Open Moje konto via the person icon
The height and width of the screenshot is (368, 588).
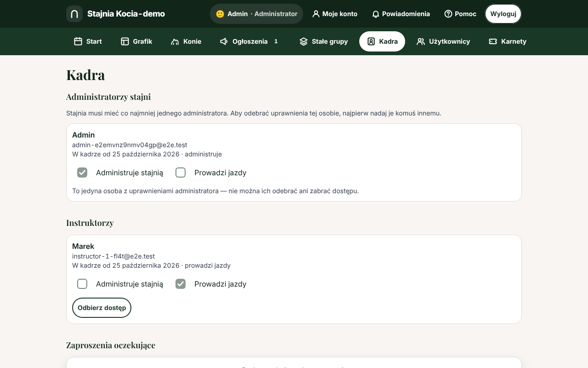(x=316, y=14)
